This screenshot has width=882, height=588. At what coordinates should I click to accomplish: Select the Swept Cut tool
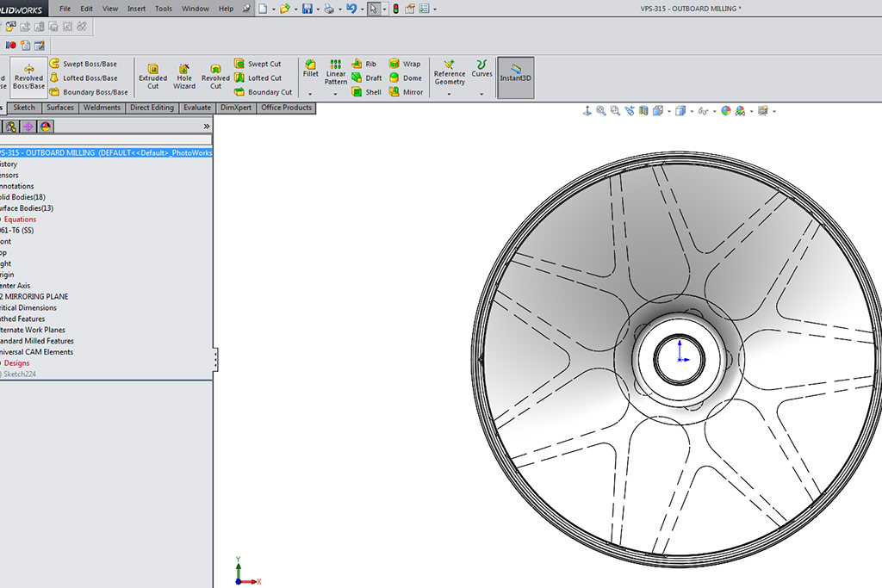pyautogui.click(x=258, y=64)
